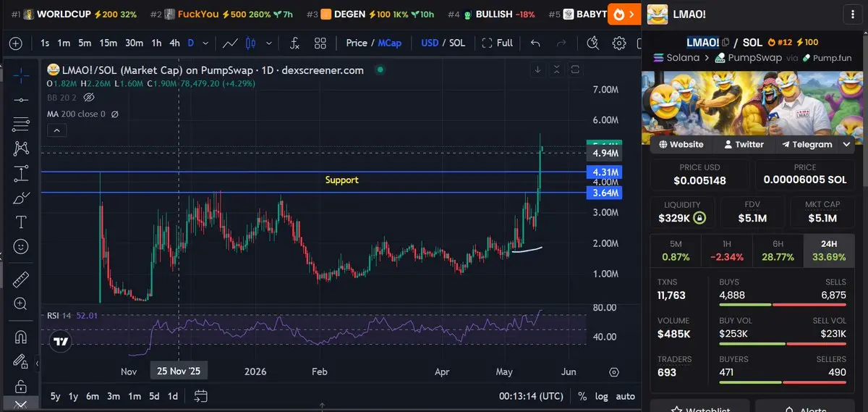Open the fire trending button

(x=624, y=14)
